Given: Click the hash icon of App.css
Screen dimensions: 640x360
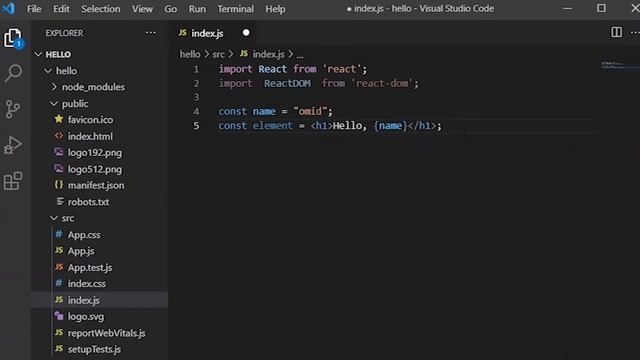Looking at the screenshot, I should point(59,234).
